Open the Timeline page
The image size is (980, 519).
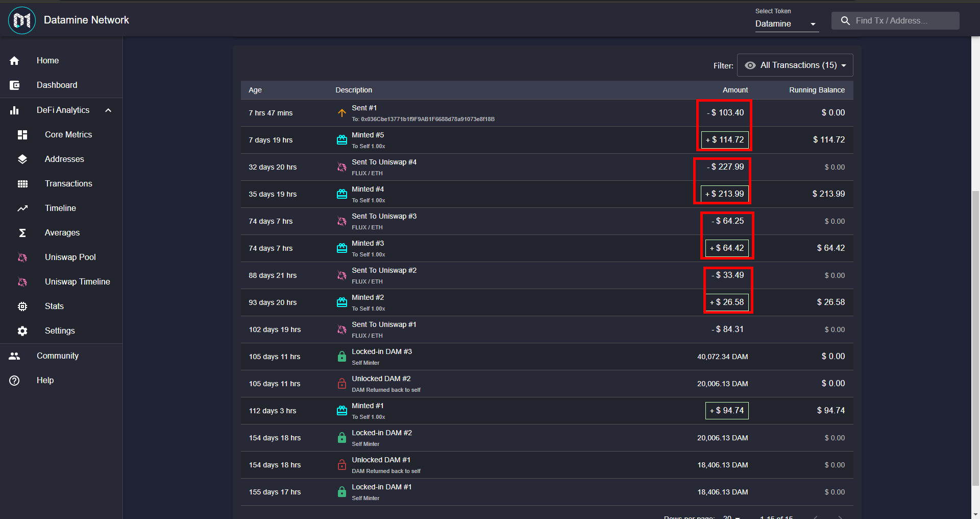(x=61, y=208)
